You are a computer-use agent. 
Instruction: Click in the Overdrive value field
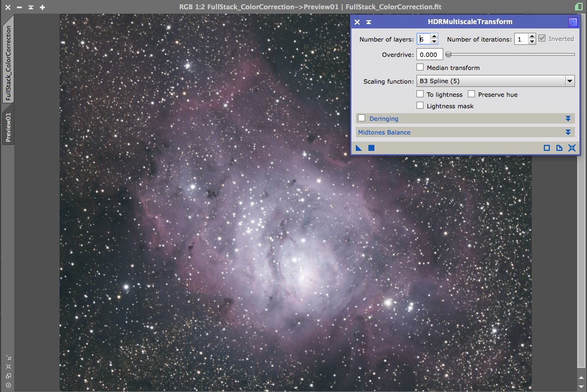[x=430, y=55]
